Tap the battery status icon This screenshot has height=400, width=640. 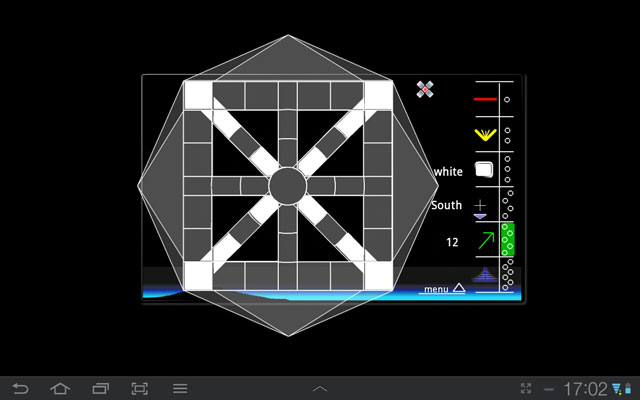pyautogui.click(x=628, y=389)
